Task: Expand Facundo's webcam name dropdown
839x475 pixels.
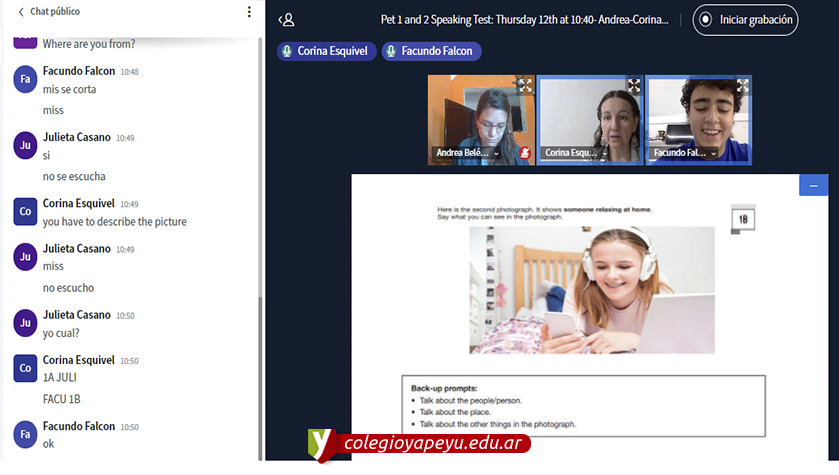Action: (x=713, y=154)
